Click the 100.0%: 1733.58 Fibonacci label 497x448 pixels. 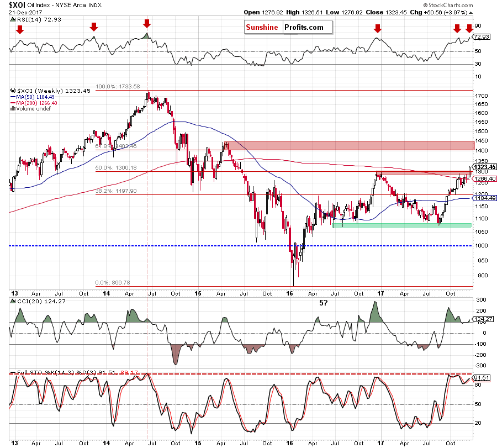coord(118,87)
